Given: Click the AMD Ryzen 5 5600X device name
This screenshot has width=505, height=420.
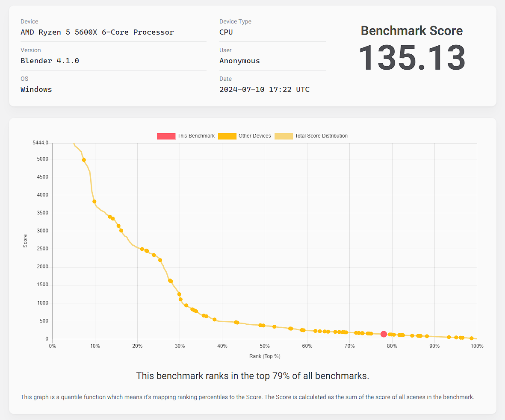Looking at the screenshot, I should [97, 32].
